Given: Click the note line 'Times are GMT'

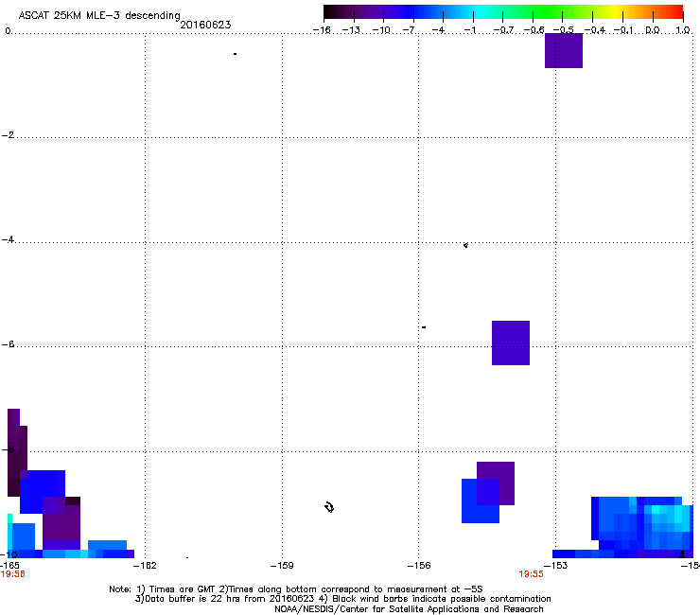Looking at the screenshot, I should pyautogui.click(x=295, y=589).
